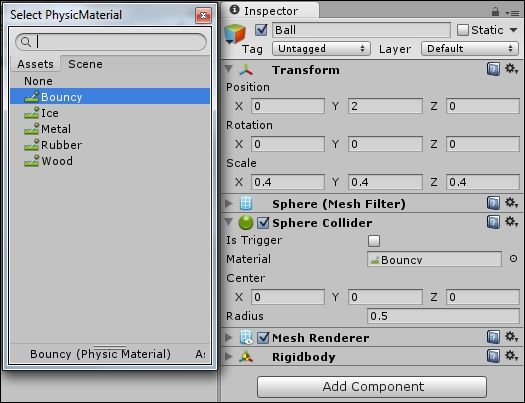
Task: Toggle the Ball active checkbox
Action: 261,30
